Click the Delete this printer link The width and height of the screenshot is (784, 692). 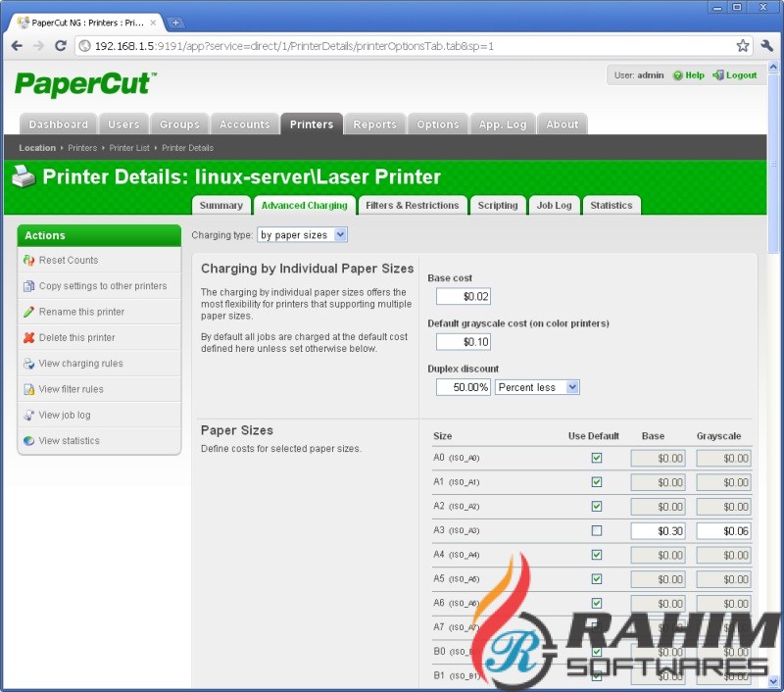77,337
